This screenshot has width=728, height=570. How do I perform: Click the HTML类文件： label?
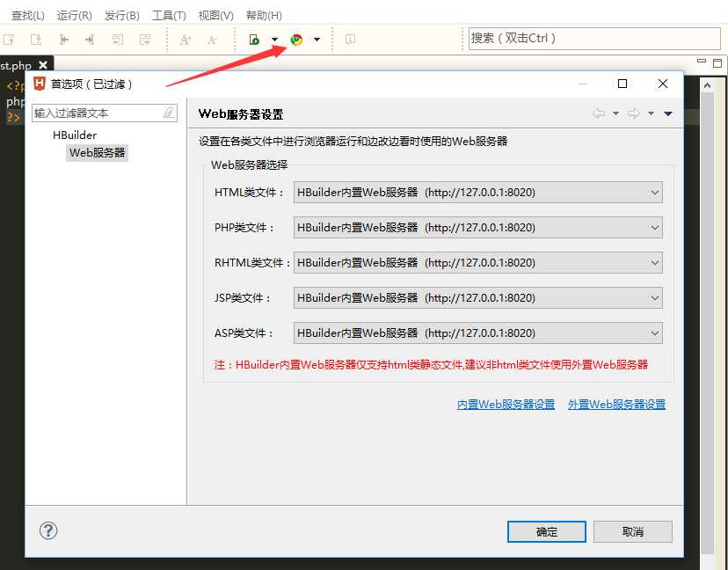point(250,193)
